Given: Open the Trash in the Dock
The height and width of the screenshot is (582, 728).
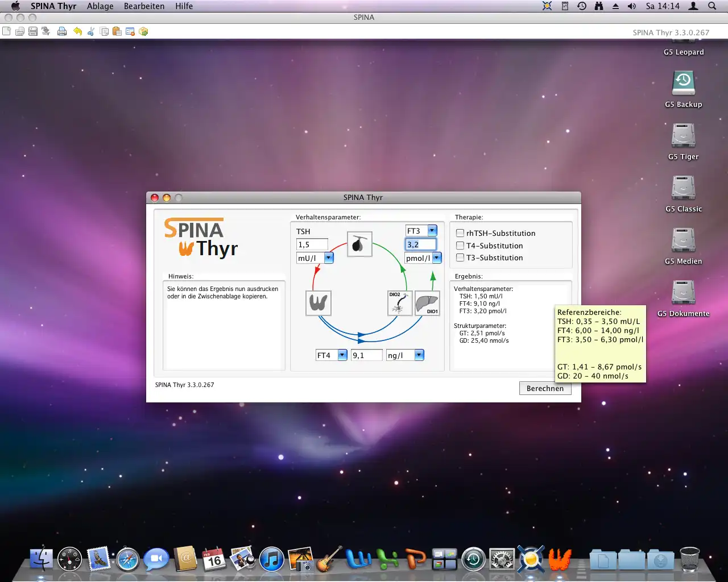Looking at the screenshot, I should (690, 559).
